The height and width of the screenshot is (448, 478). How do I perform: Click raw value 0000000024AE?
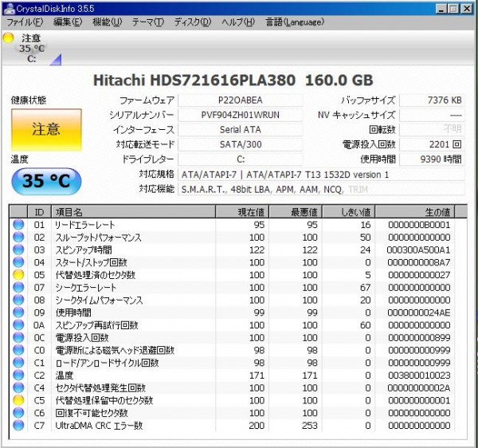[419, 312]
